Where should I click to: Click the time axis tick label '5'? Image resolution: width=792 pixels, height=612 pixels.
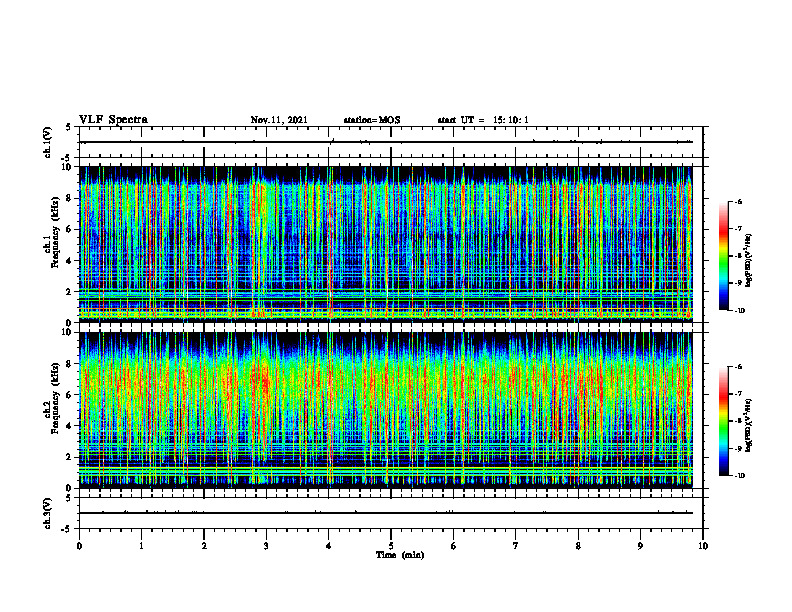(391, 546)
